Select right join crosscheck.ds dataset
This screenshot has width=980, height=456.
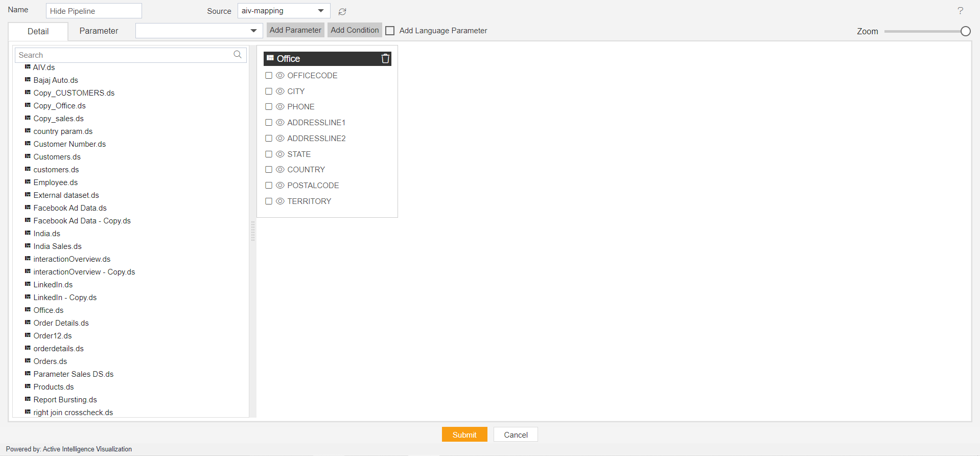pos(73,412)
